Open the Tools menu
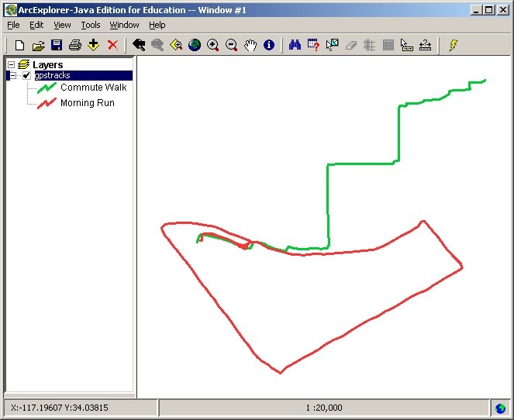Screen dimensions: 514x420 91,25
